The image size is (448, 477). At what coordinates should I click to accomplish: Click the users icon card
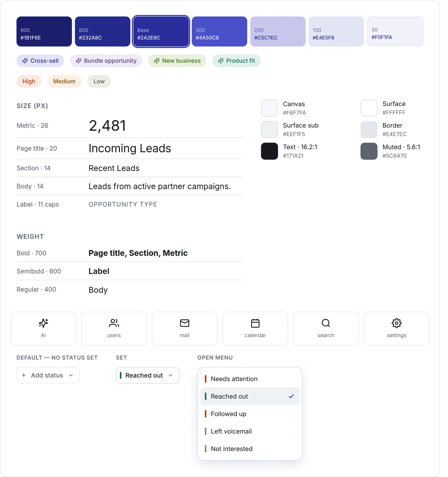click(x=114, y=328)
